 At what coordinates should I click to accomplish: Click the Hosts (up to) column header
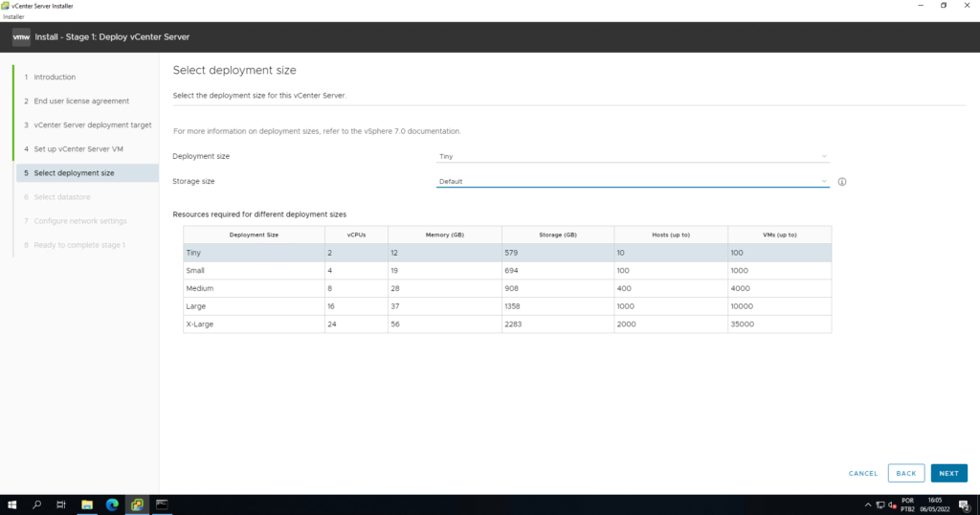(671, 235)
